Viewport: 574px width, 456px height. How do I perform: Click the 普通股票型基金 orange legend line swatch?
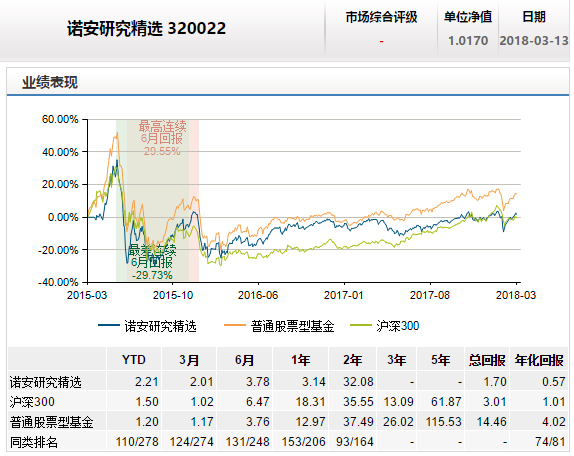[235, 325]
